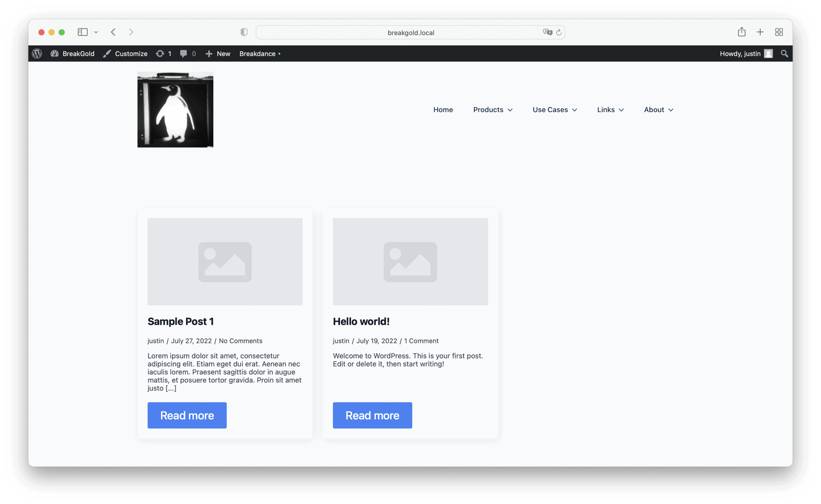The image size is (821, 504).
Task: Click the privacy shield icon
Action: click(244, 32)
